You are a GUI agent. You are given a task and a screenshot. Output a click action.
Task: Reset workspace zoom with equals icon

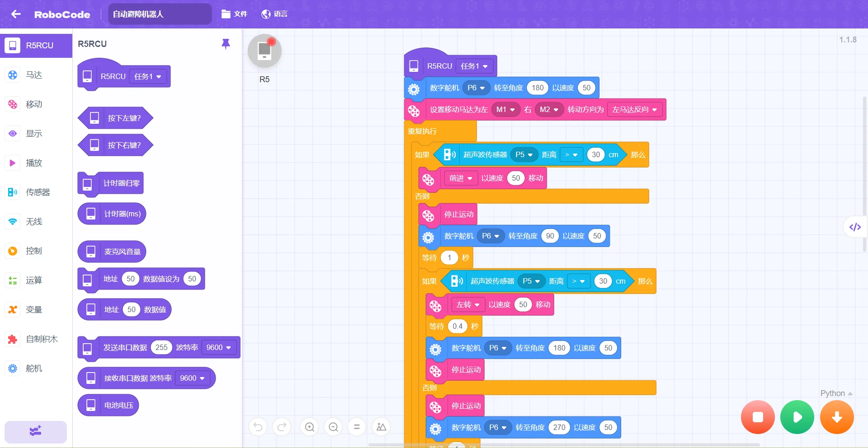[357, 427]
